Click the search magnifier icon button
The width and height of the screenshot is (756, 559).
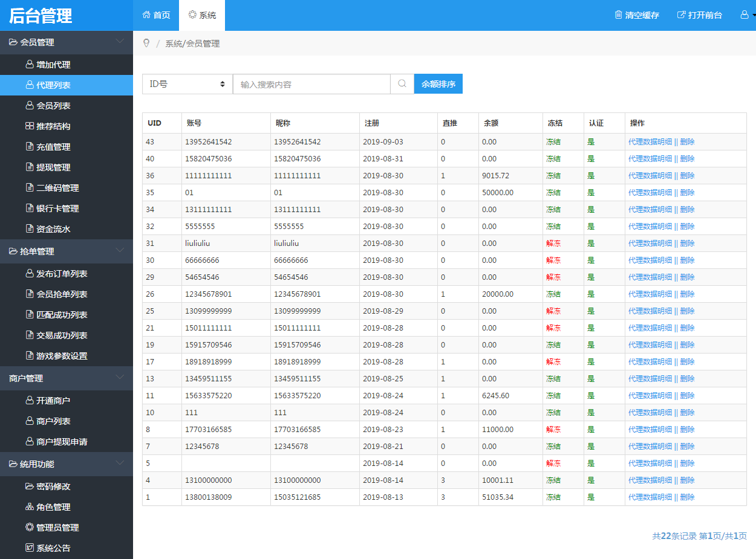pyautogui.click(x=402, y=84)
